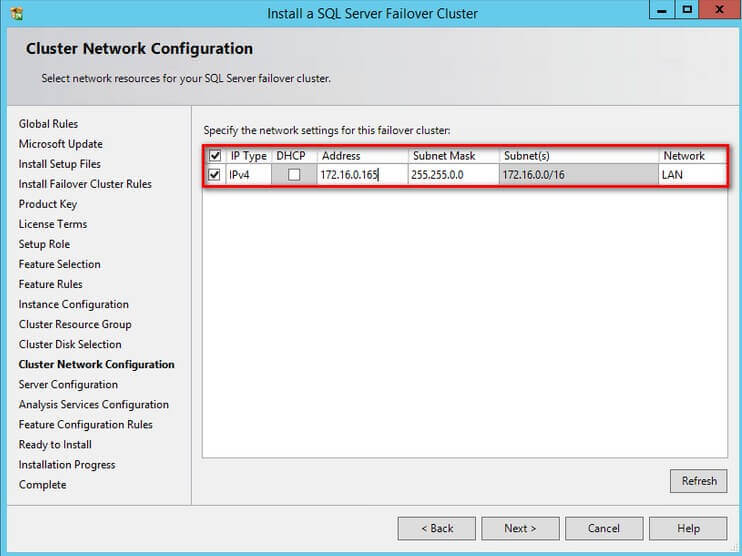
Task: Select the Subnet Mask cell 255.255.0.0
Action: (x=453, y=175)
